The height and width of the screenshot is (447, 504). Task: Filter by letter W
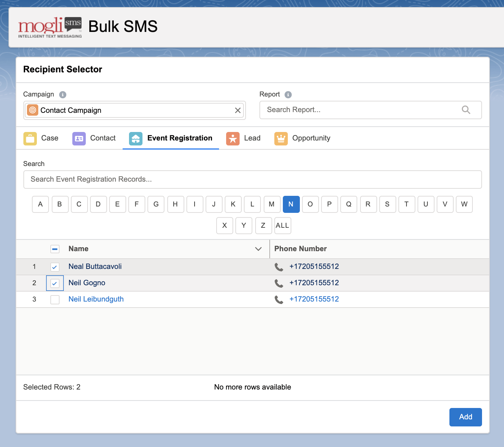tap(464, 204)
